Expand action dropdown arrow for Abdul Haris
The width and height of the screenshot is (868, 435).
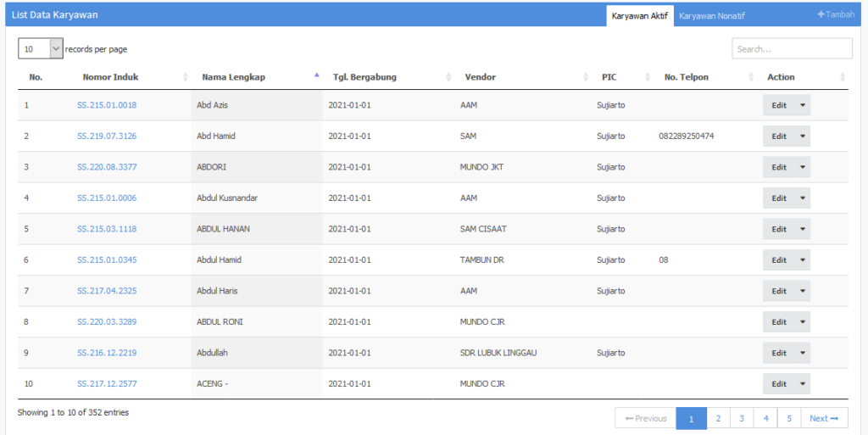[803, 291]
